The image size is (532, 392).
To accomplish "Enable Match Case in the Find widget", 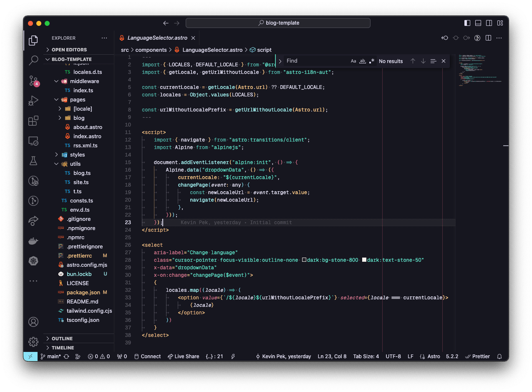I will [x=353, y=61].
